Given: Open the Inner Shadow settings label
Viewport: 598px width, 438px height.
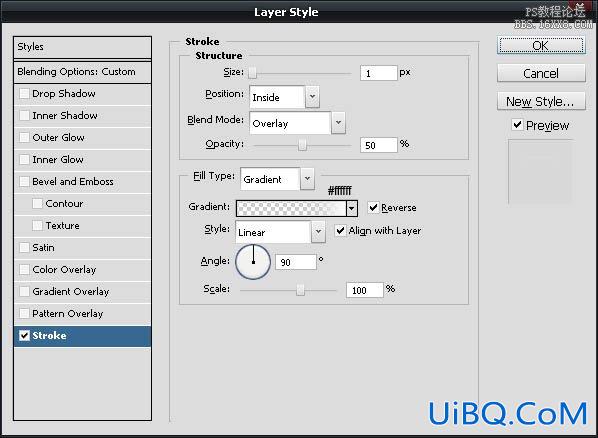Looking at the screenshot, I should click(64, 115).
